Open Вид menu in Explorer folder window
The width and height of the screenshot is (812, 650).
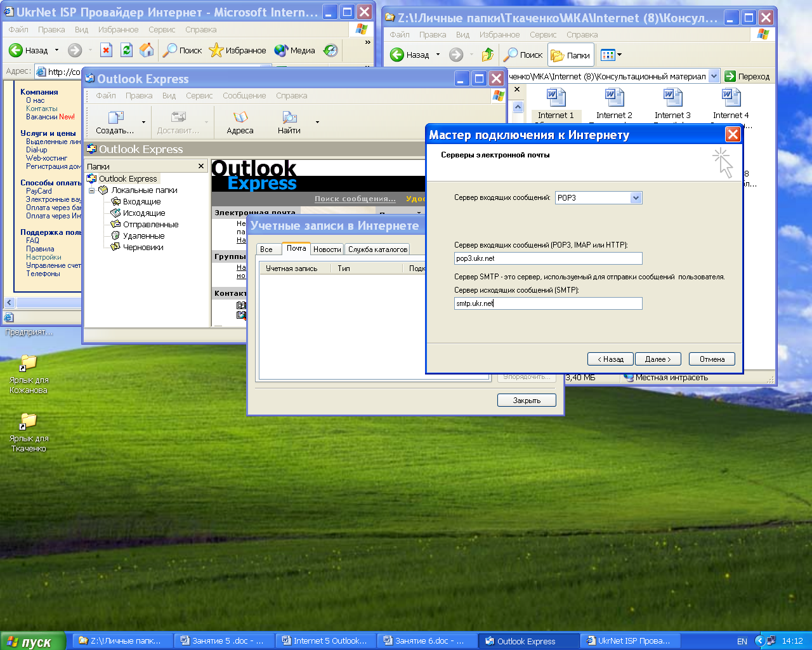(x=463, y=35)
